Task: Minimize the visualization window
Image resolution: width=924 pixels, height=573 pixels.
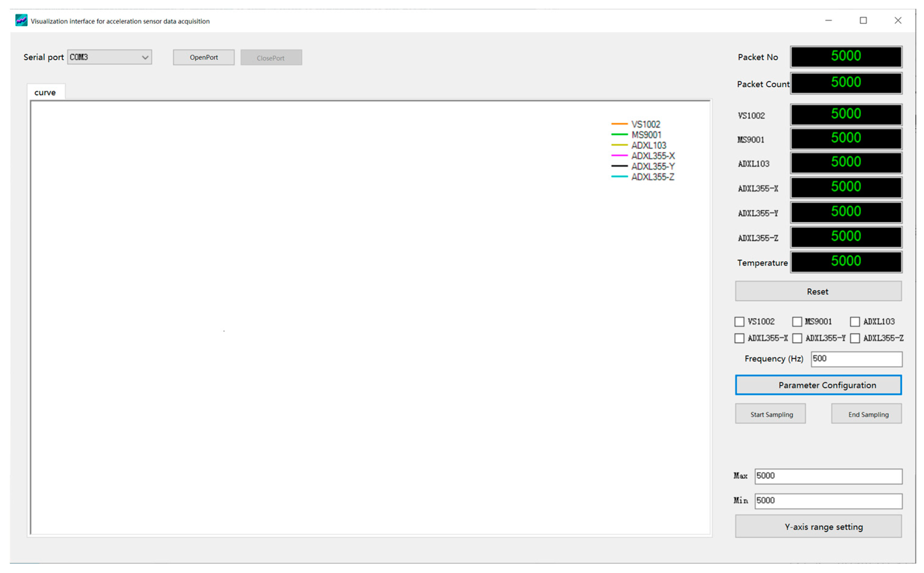Action: (x=828, y=21)
